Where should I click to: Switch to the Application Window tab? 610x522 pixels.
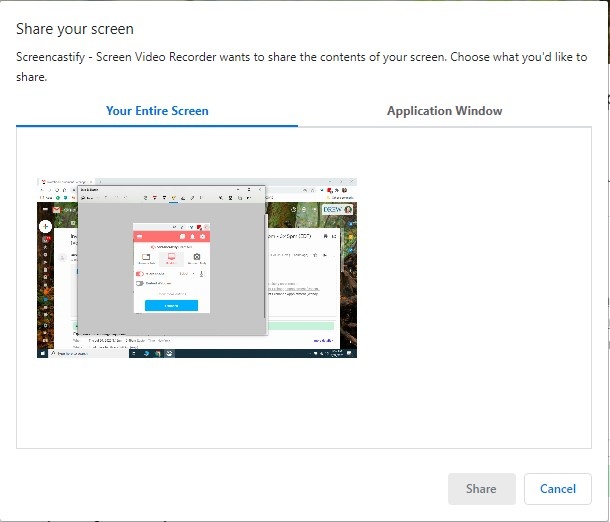[x=445, y=111]
